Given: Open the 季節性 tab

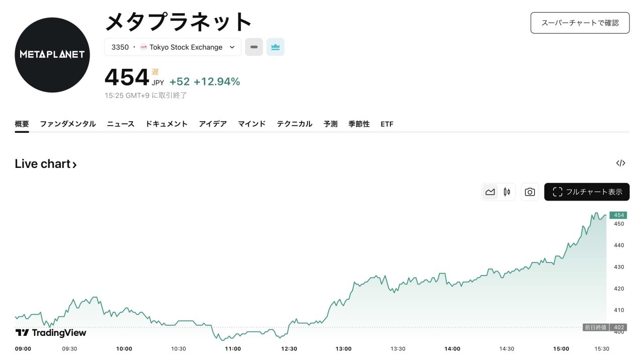Looking at the screenshot, I should [359, 124].
